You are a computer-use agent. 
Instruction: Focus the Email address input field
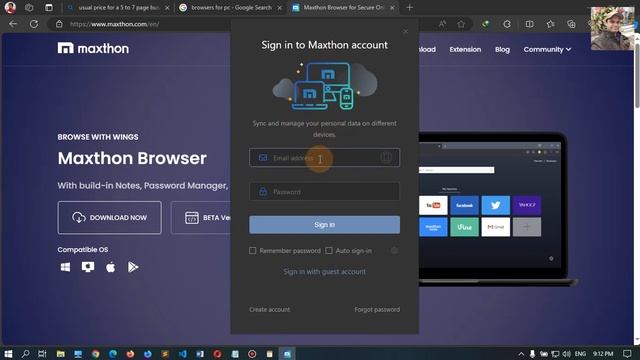tap(324, 158)
